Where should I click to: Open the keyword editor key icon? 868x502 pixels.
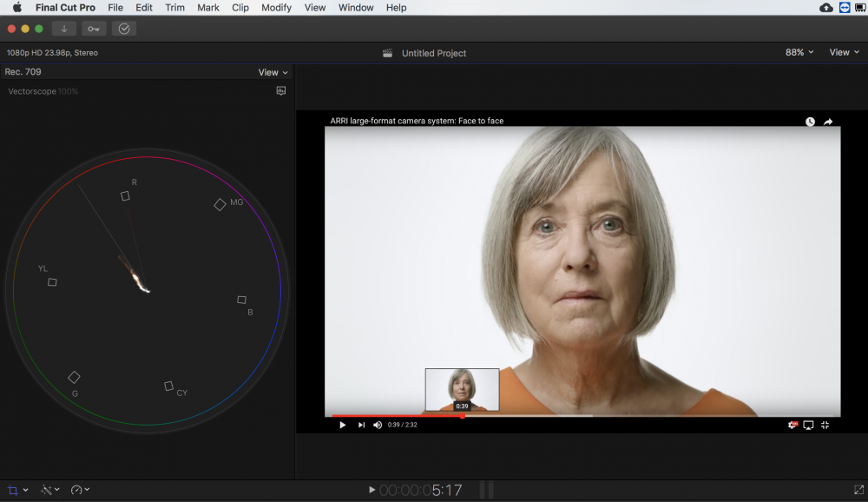[94, 29]
